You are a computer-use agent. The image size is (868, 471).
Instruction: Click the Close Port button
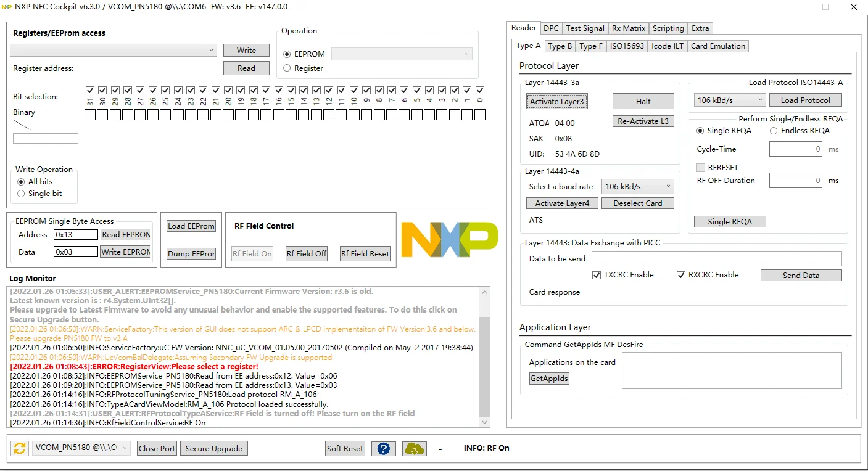point(157,448)
